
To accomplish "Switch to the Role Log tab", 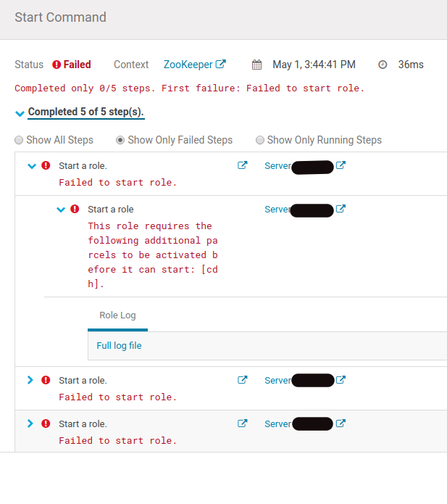I will click(117, 315).
